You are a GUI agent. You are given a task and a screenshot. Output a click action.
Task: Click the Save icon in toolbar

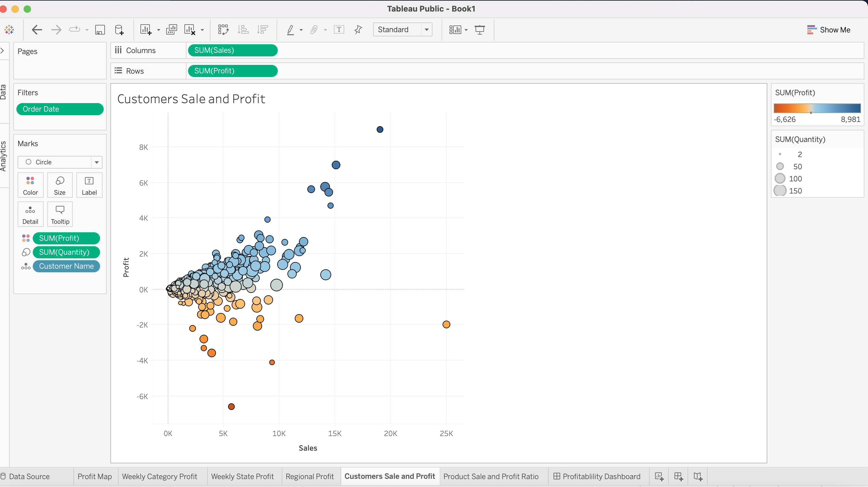[x=100, y=30]
